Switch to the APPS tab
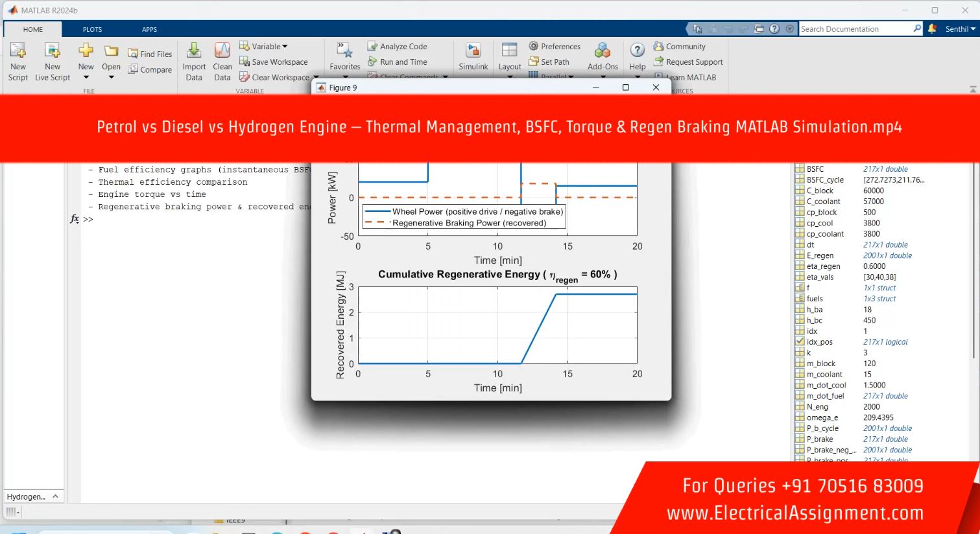This screenshot has width=980, height=534. coord(149,29)
